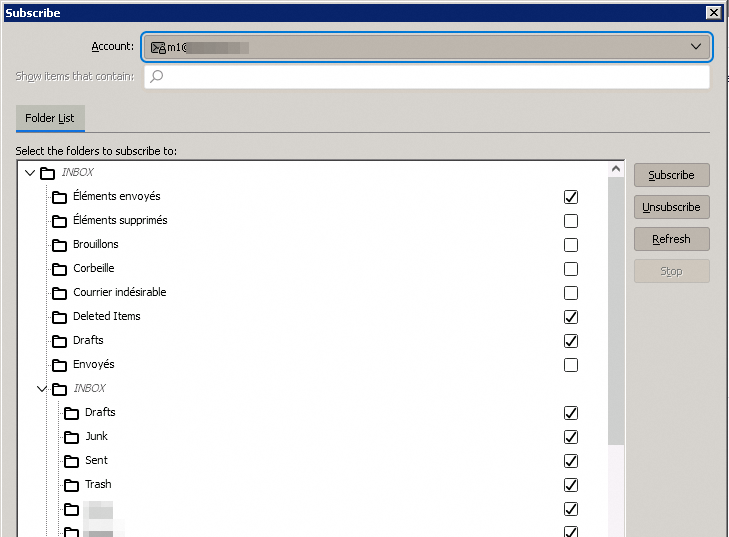
Task: Click the folder icon beside Corbeille
Action: [59, 269]
